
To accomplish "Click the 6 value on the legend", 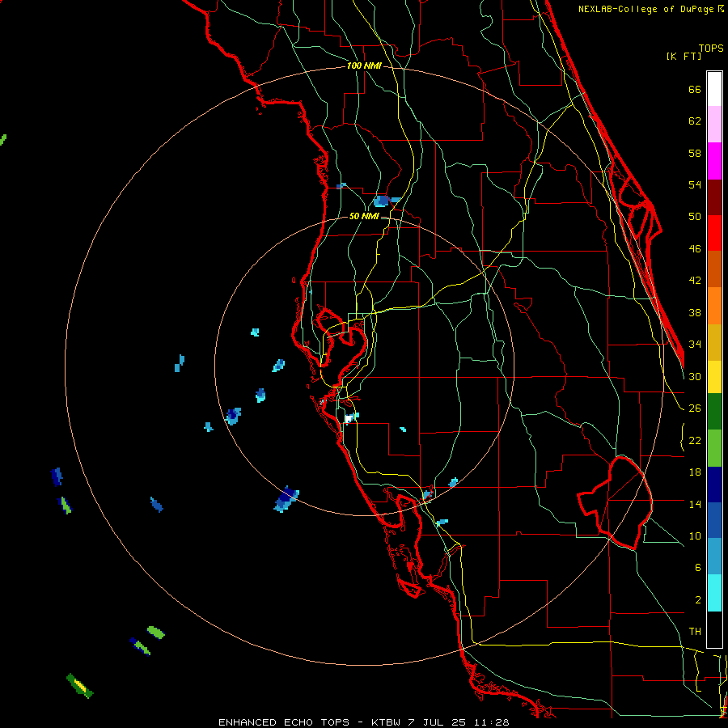I will point(698,568).
